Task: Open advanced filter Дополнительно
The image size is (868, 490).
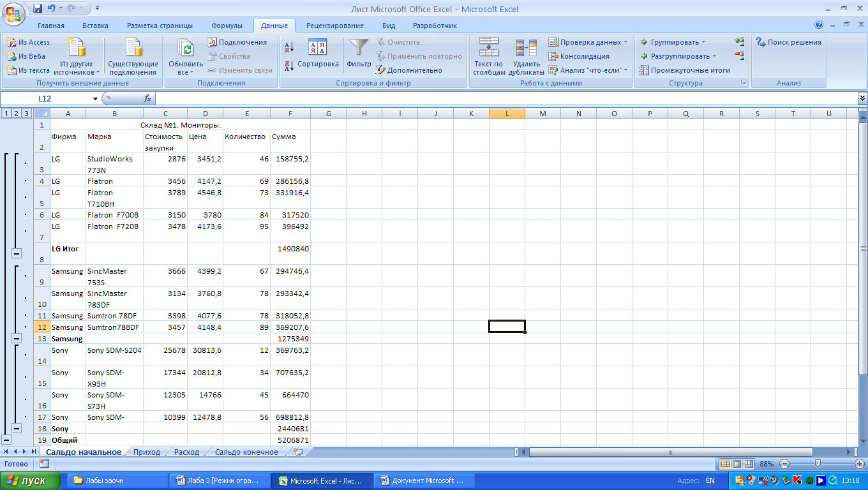Action: tap(408, 70)
